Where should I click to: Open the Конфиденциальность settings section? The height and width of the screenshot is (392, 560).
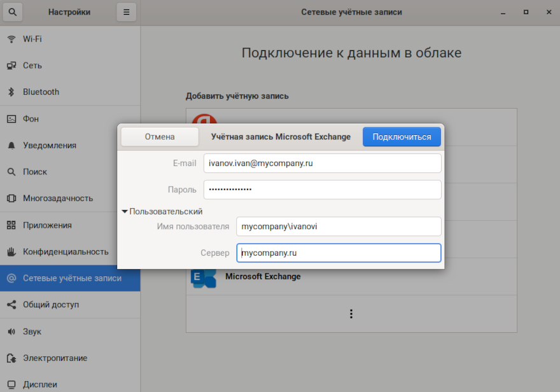11,251
